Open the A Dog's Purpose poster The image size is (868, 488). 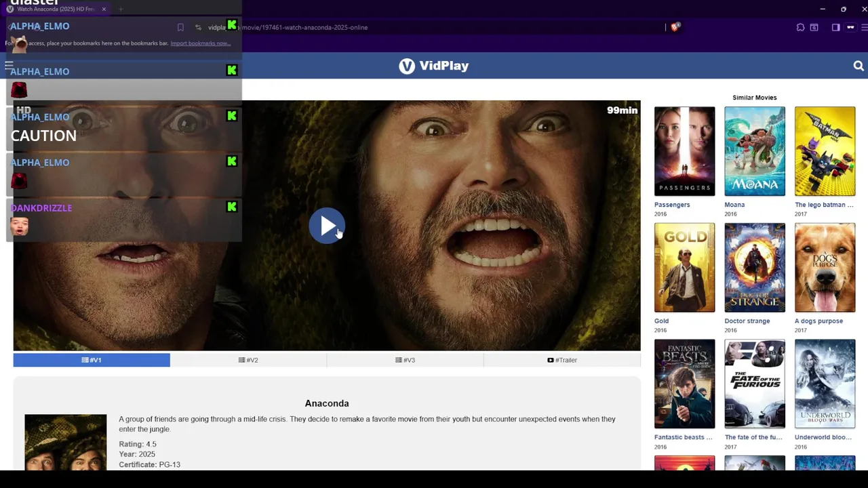(x=825, y=268)
